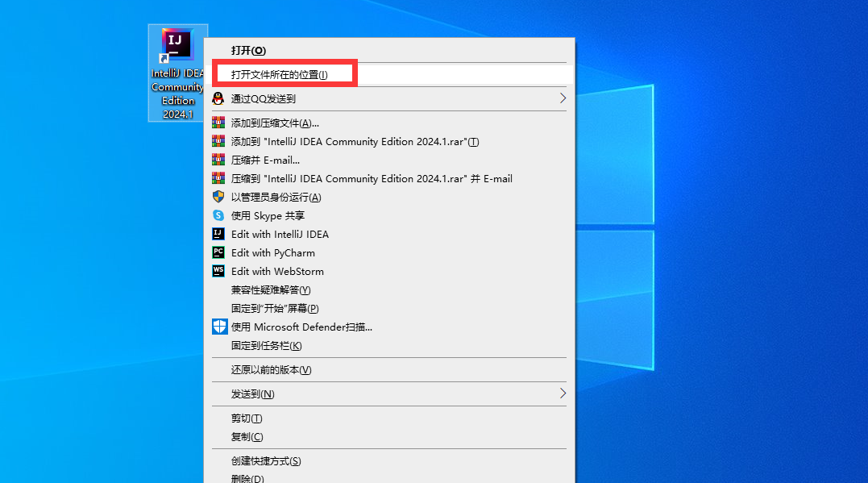The width and height of the screenshot is (868, 483).
Task: Select Edit with PyCharm
Action: pyautogui.click(x=390, y=252)
